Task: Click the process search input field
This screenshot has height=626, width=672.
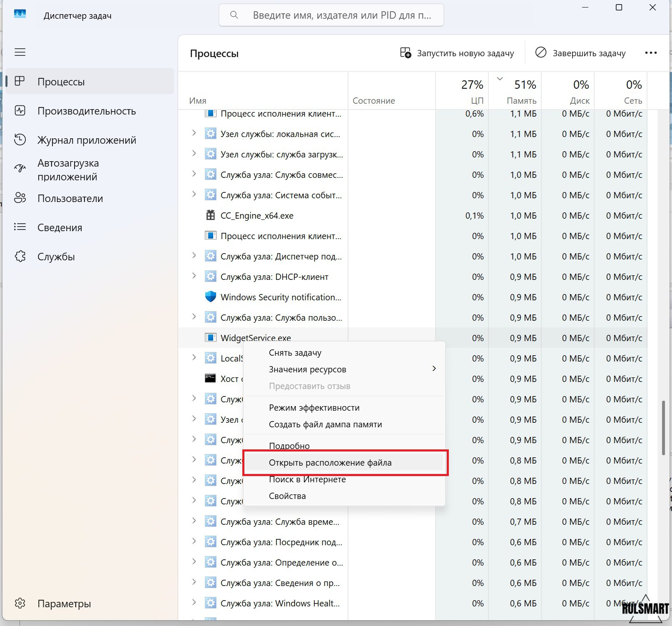Action: 331,15
